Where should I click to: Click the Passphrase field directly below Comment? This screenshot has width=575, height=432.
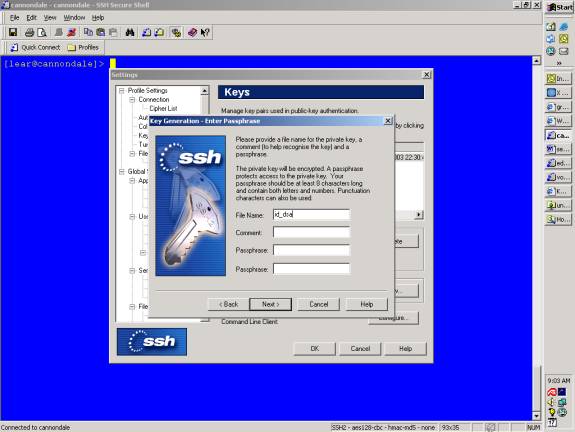click(311, 250)
